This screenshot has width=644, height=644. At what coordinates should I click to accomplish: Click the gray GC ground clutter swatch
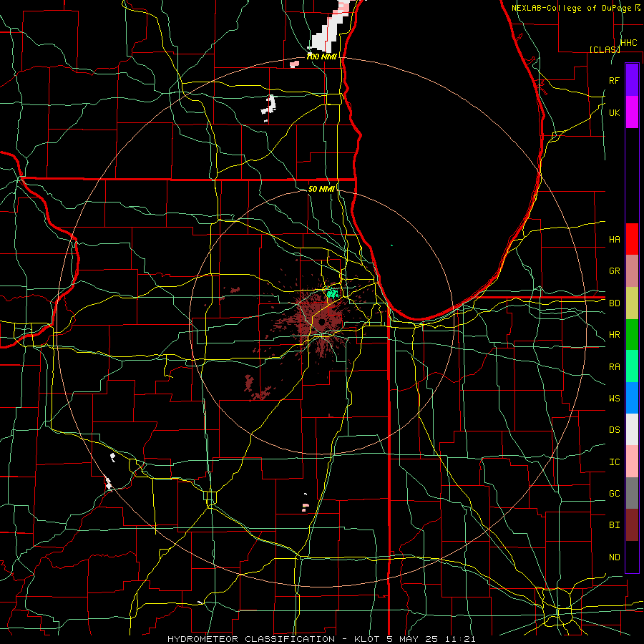click(x=632, y=493)
